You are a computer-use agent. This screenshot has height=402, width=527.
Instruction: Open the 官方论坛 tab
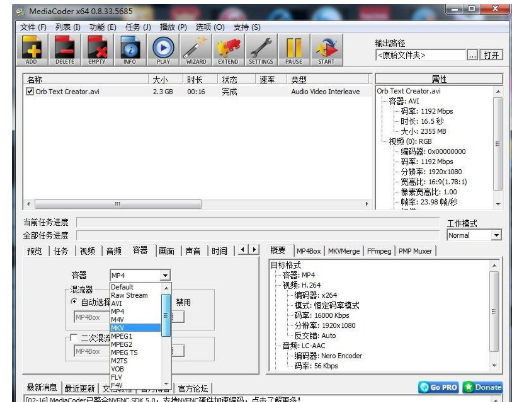[193, 389]
